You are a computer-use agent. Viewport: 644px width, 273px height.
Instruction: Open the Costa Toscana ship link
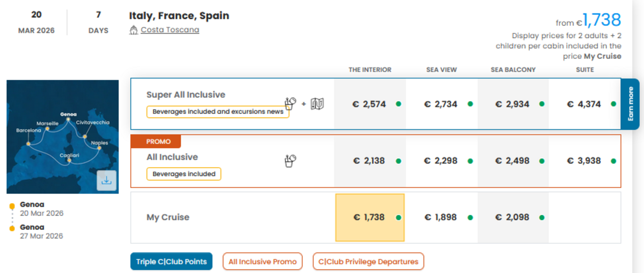(170, 30)
